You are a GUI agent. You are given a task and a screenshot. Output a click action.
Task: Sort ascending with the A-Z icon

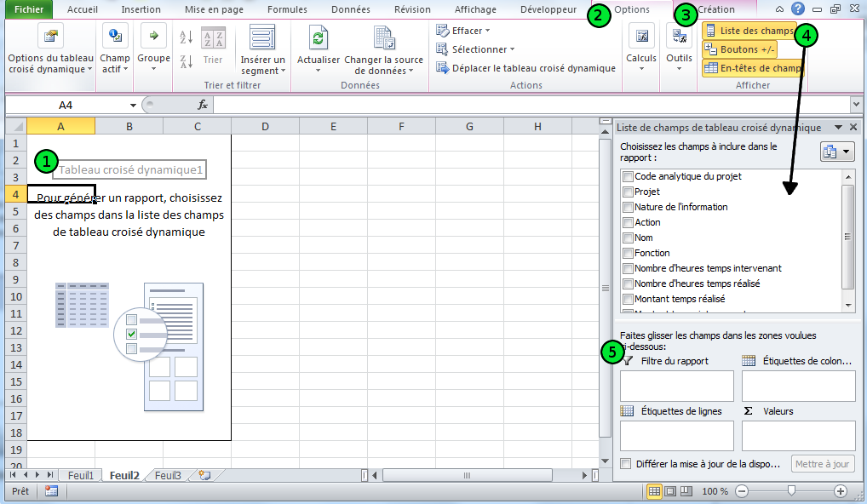pyautogui.click(x=186, y=37)
